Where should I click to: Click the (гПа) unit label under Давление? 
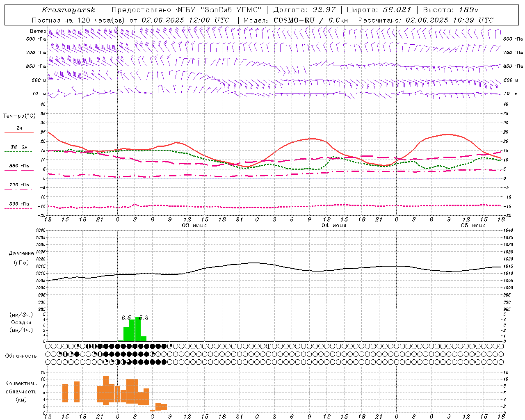point(21,263)
